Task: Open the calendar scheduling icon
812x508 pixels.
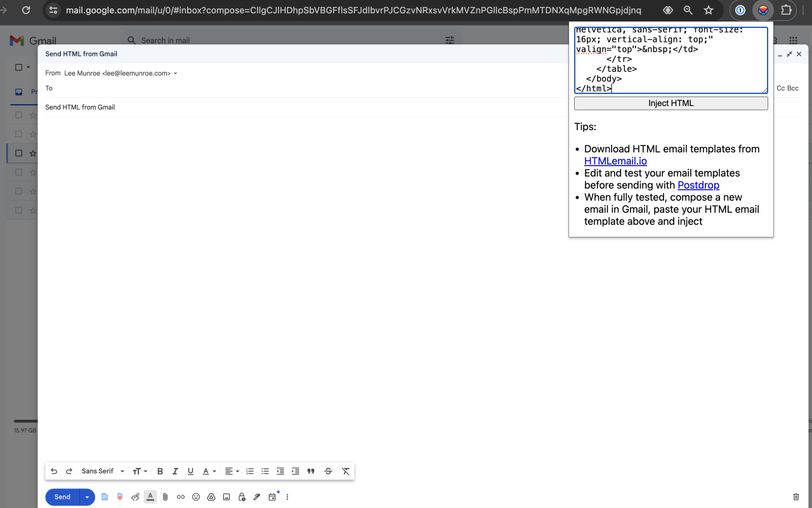Action: pyautogui.click(x=272, y=497)
